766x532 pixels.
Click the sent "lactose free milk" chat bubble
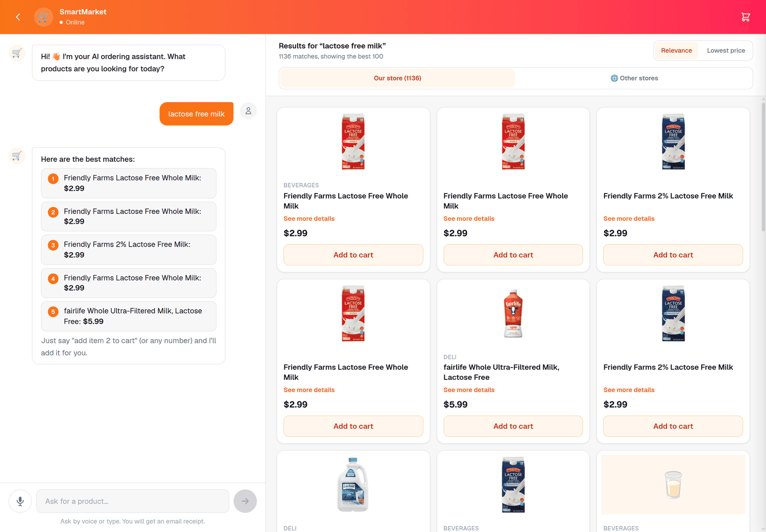tap(197, 114)
